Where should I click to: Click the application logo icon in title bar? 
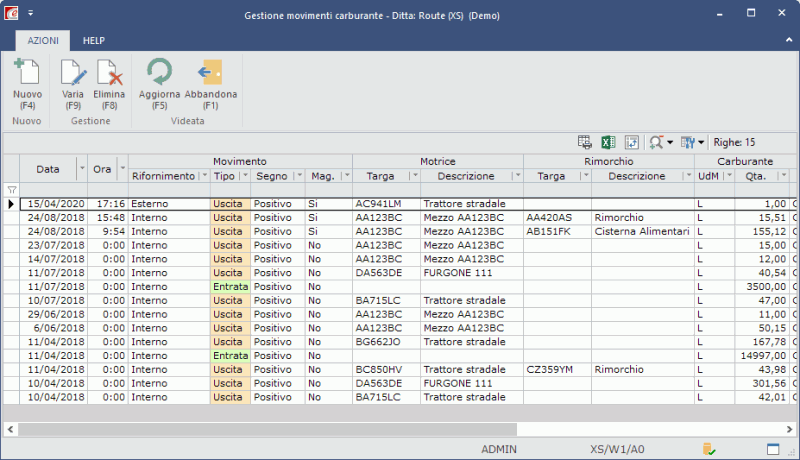[x=11, y=13]
